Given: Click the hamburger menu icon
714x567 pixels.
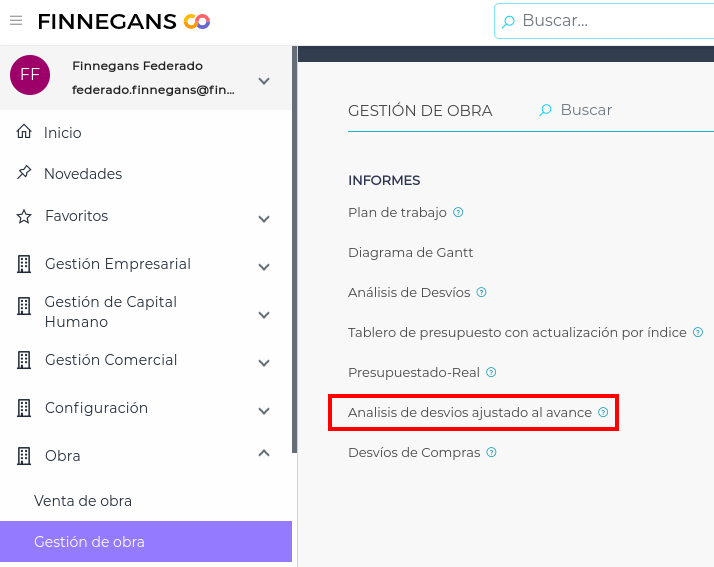Looking at the screenshot, I should coord(16,21).
